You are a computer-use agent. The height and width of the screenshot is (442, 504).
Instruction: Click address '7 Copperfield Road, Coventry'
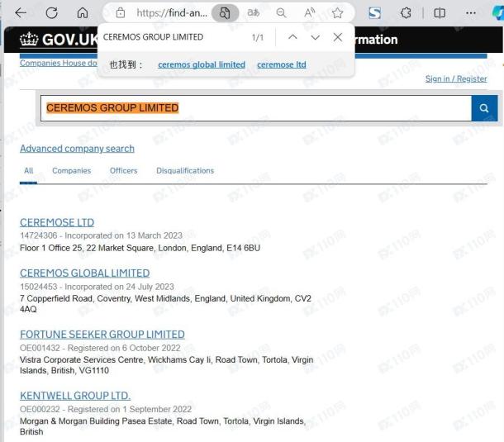pyautogui.click(x=75, y=298)
